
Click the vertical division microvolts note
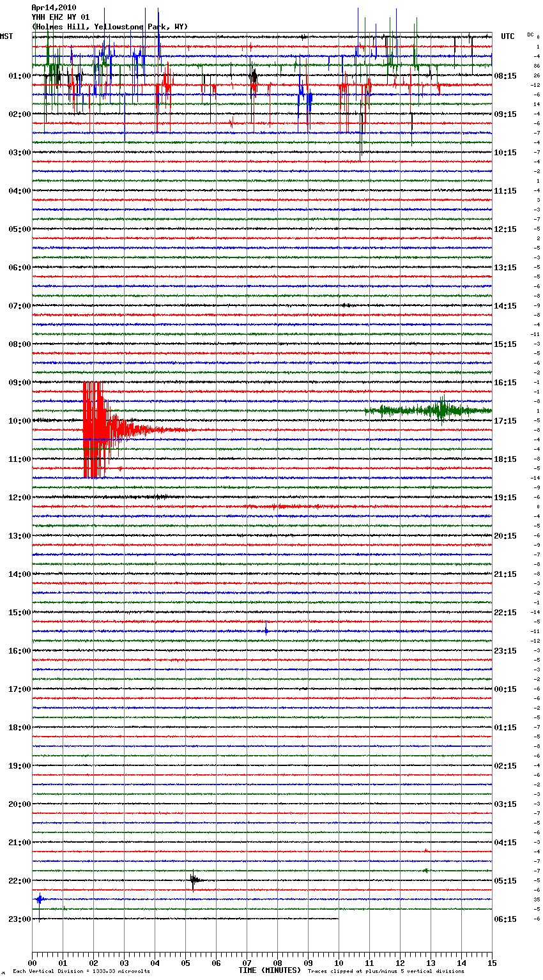pos(81,972)
